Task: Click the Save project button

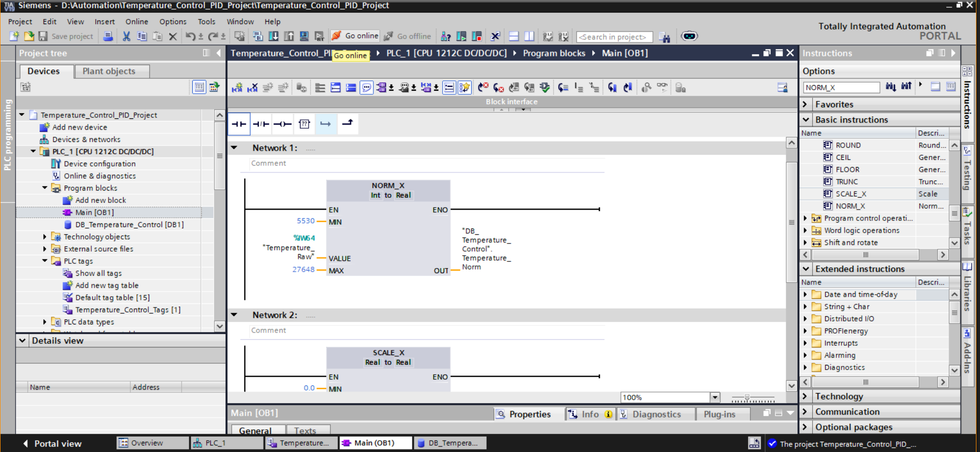Action: tap(66, 36)
